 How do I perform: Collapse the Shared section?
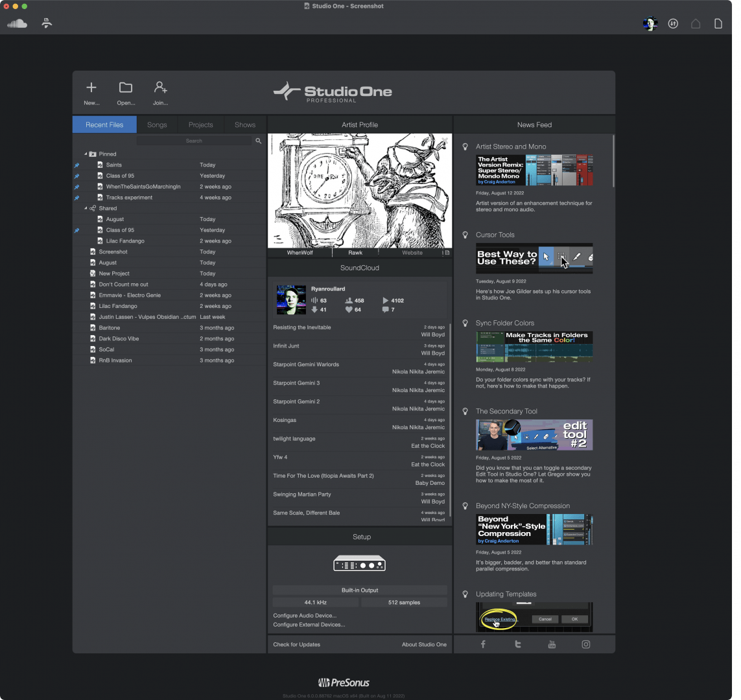pyautogui.click(x=86, y=208)
